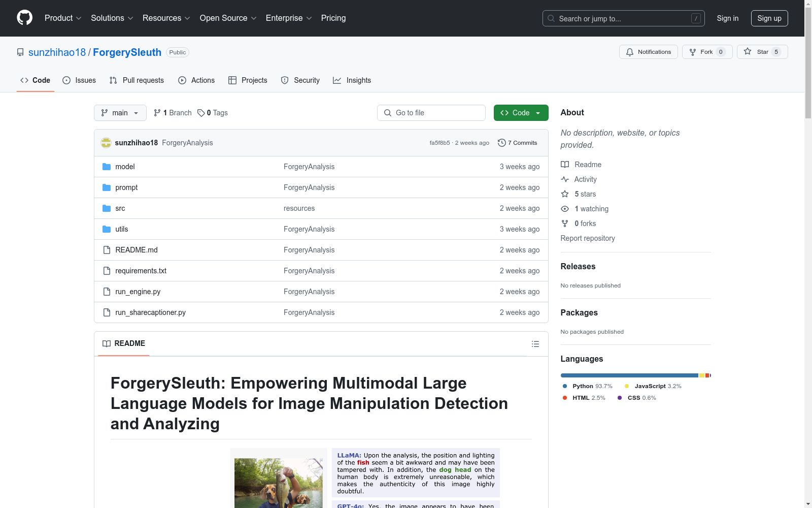Open the 7 Commits history link

pos(518,143)
